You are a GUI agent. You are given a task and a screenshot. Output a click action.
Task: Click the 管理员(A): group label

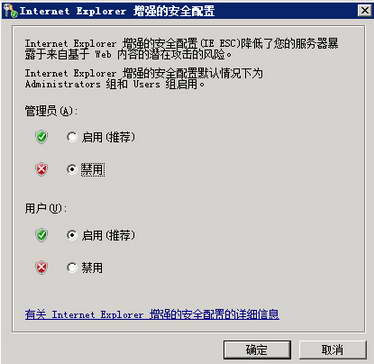[x=51, y=111]
